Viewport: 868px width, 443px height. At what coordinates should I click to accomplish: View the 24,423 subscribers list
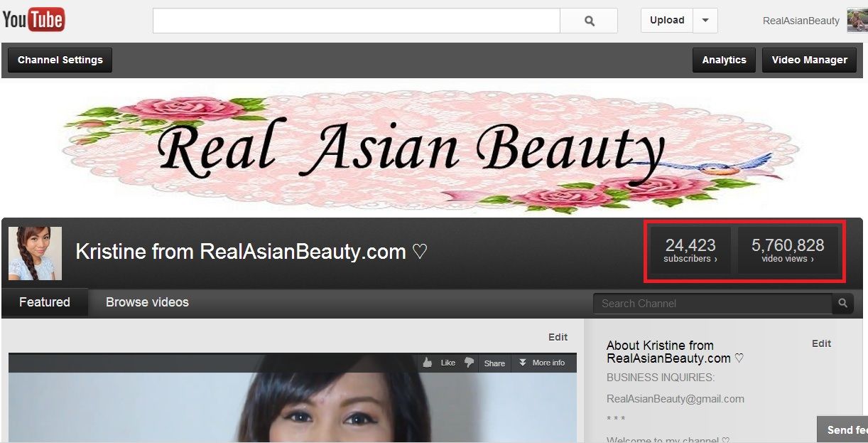point(690,250)
